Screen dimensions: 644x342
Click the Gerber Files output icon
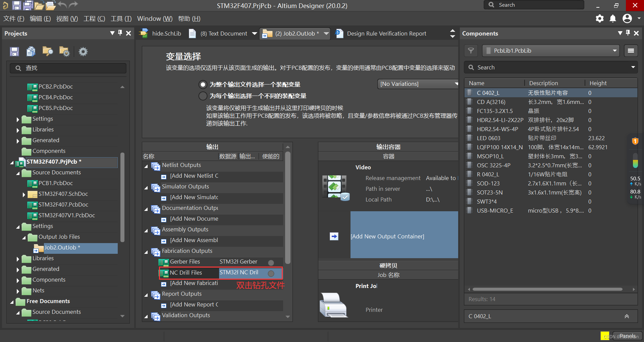[x=164, y=262]
